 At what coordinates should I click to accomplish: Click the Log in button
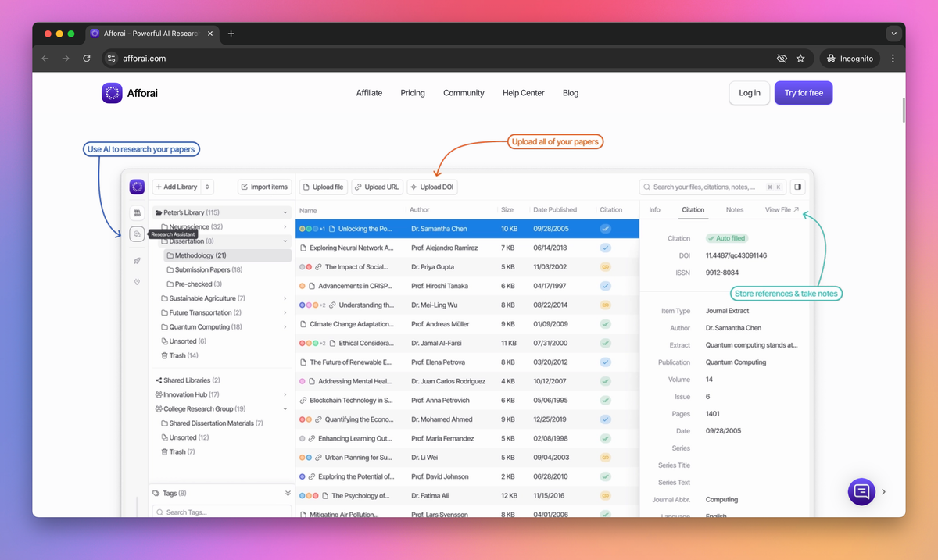pos(750,93)
